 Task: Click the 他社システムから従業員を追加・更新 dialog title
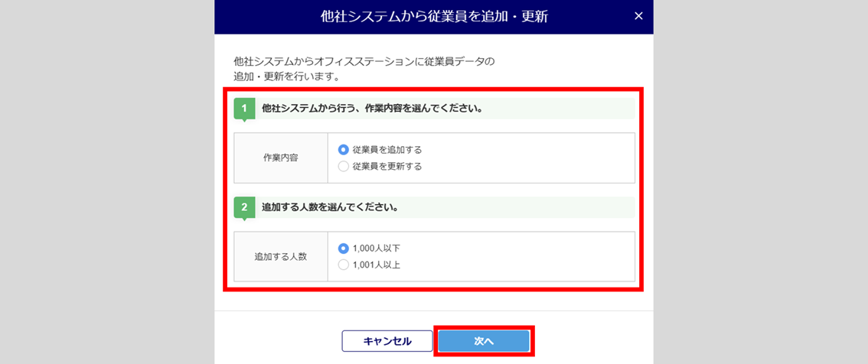pos(434,17)
